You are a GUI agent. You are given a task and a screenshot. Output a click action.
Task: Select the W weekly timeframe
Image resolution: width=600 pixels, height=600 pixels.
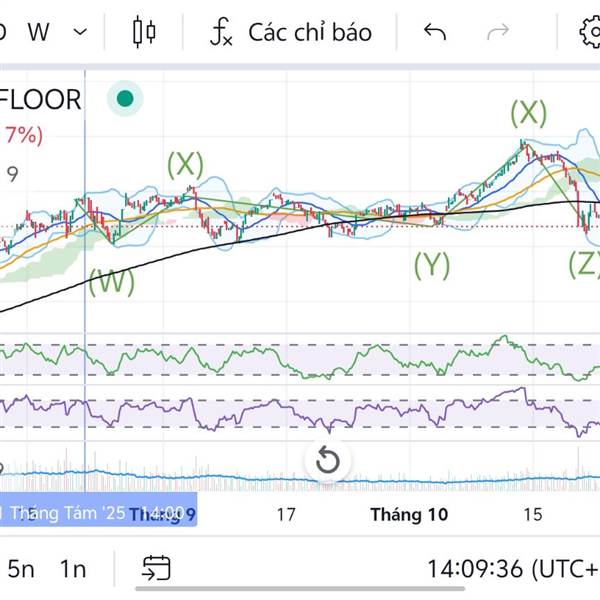coord(39,32)
